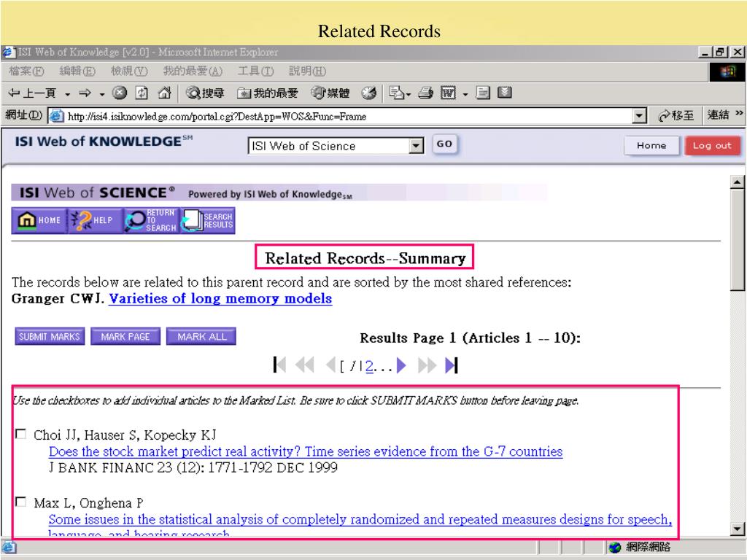Click the IE page icon in status bar

pos(8,548)
